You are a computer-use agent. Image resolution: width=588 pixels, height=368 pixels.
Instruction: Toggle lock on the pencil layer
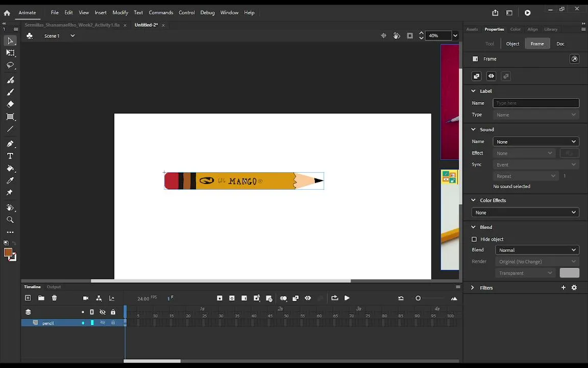113,323
